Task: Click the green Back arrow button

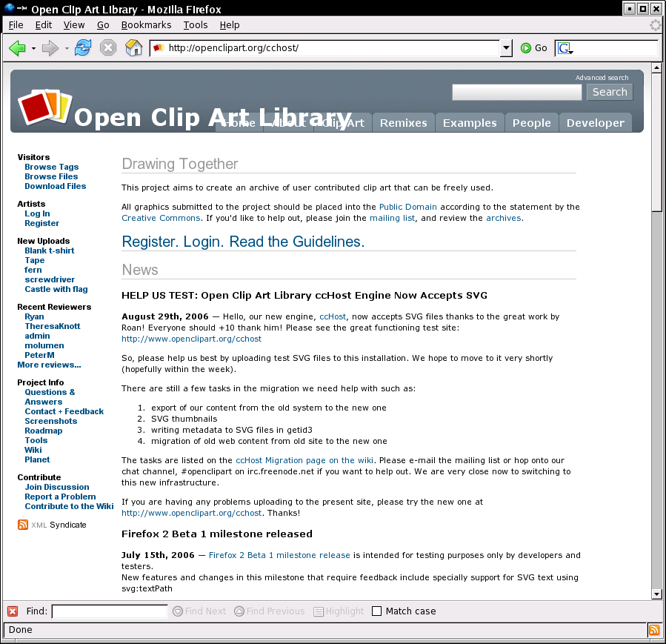Action: click(x=17, y=48)
